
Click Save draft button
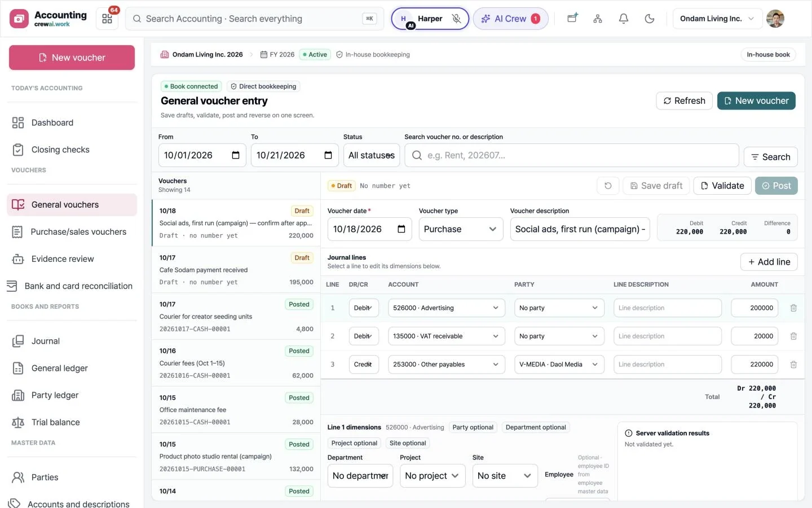656,186
